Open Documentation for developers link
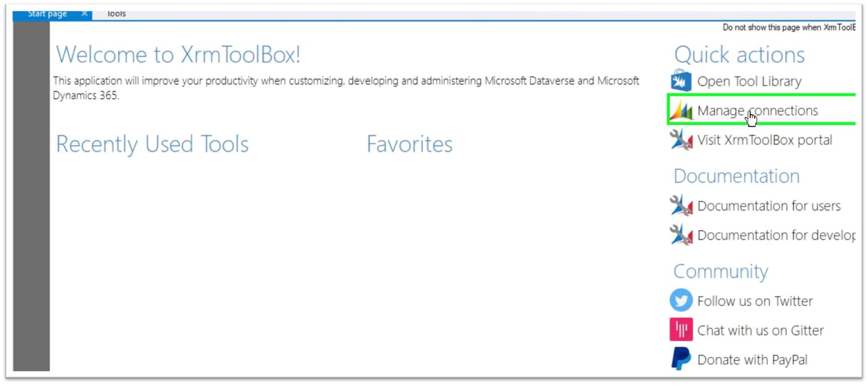 pyautogui.click(x=776, y=235)
